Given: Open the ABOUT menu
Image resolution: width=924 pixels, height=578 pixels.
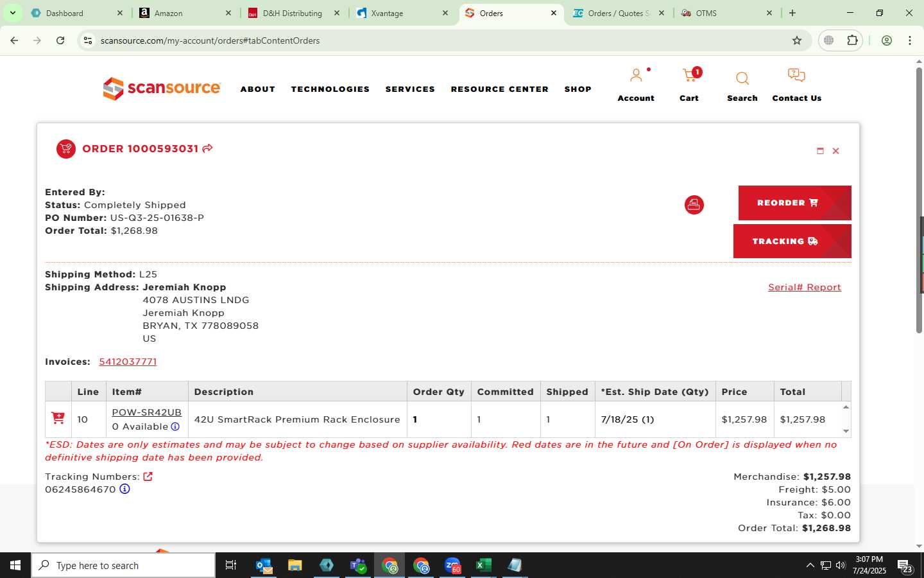Looking at the screenshot, I should 258,89.
